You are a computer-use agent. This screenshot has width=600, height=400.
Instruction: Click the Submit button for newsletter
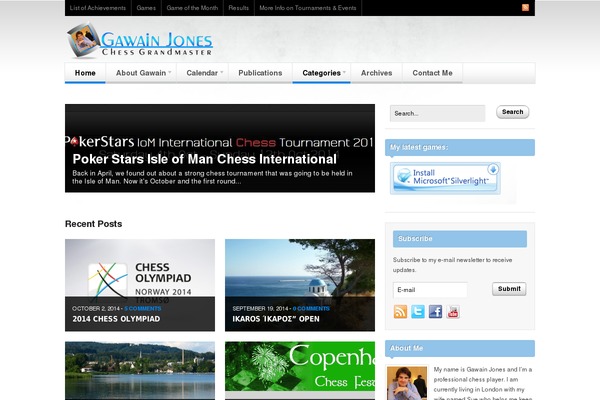[x=509, y=289]
